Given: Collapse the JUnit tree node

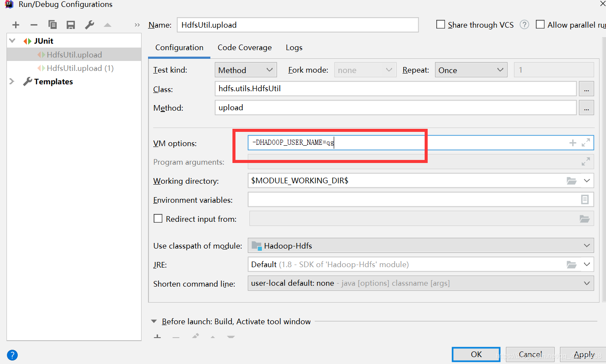Looking at the screenshot, I should (x=12, y=41).
